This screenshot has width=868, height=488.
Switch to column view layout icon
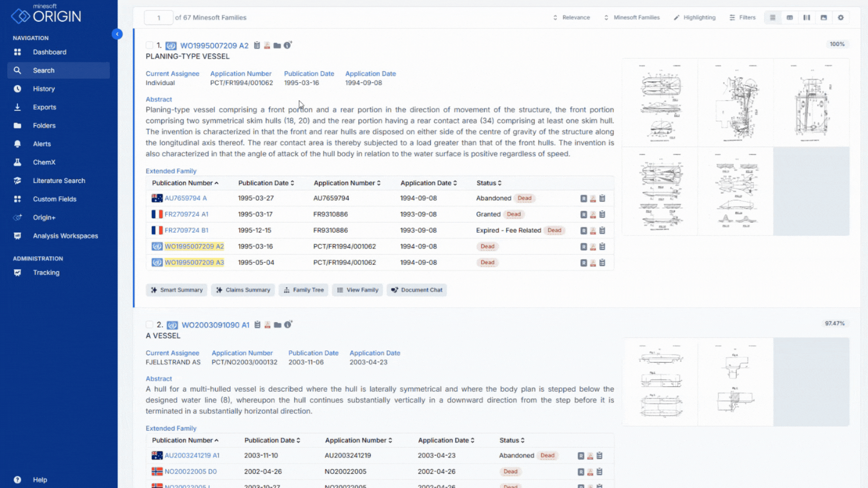tap(807, 18)
